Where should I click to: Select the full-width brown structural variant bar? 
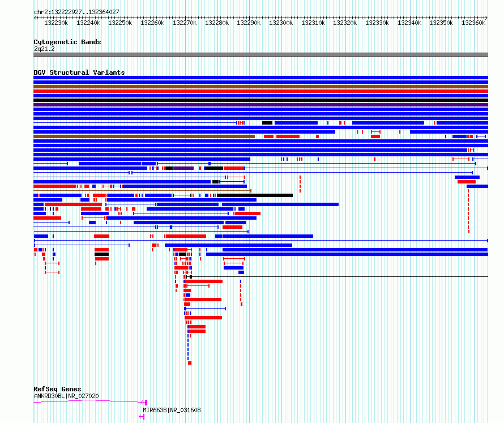click(260, 87)
